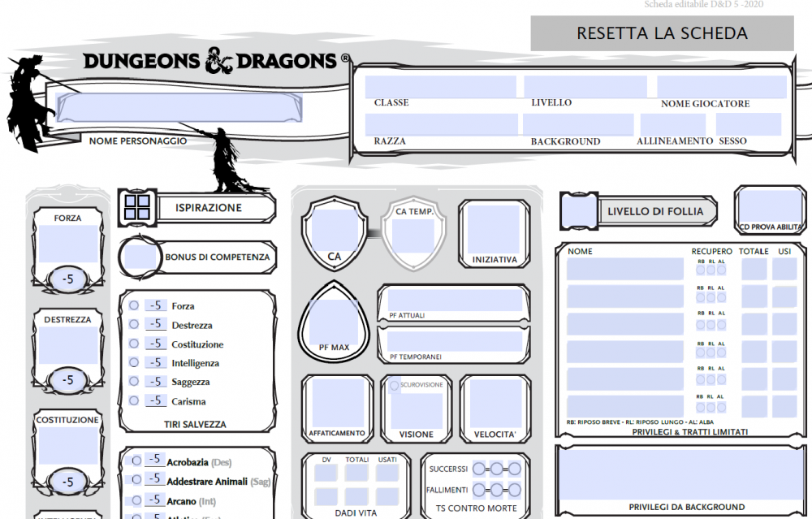Enable the Scurovisione checkbox
This screenshot has height=519, width=812.
click(394, 385)
